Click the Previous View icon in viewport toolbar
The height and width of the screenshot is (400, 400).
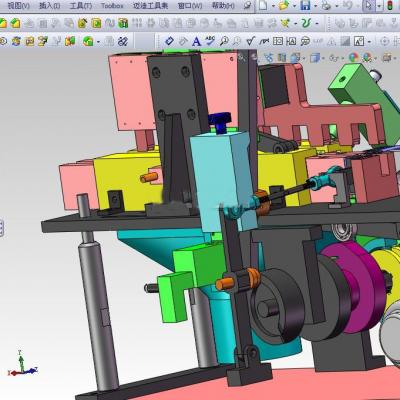[x=269, y=57]
